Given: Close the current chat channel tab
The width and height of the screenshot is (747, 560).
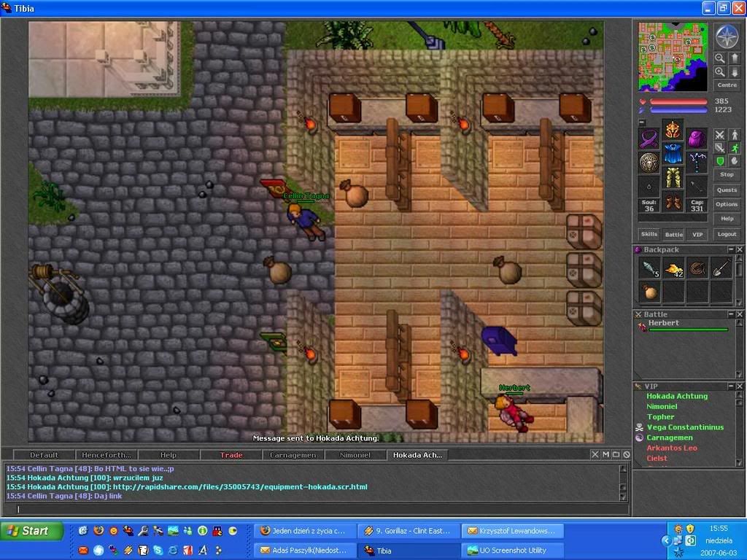Looking at the screenshot, I should click(x=595, y=455).
